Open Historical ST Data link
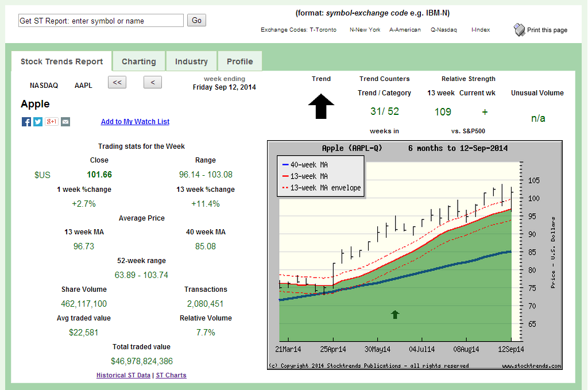This screenshot has height=390, width=588. 123,375
